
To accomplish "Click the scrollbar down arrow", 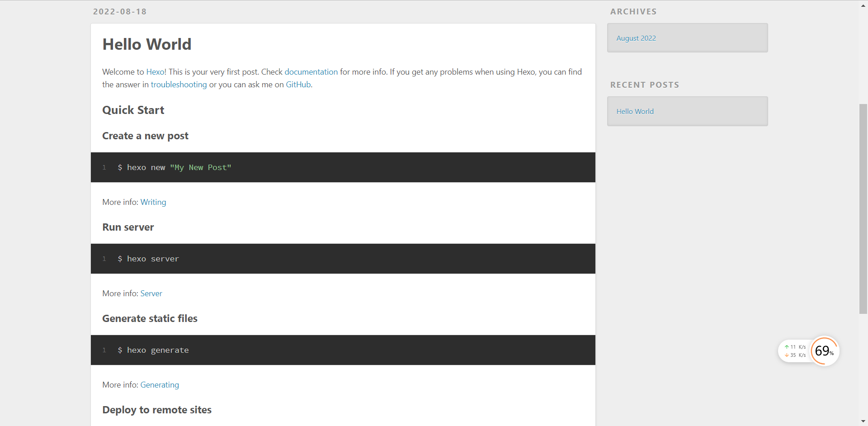I will click(x=863, y=421).
